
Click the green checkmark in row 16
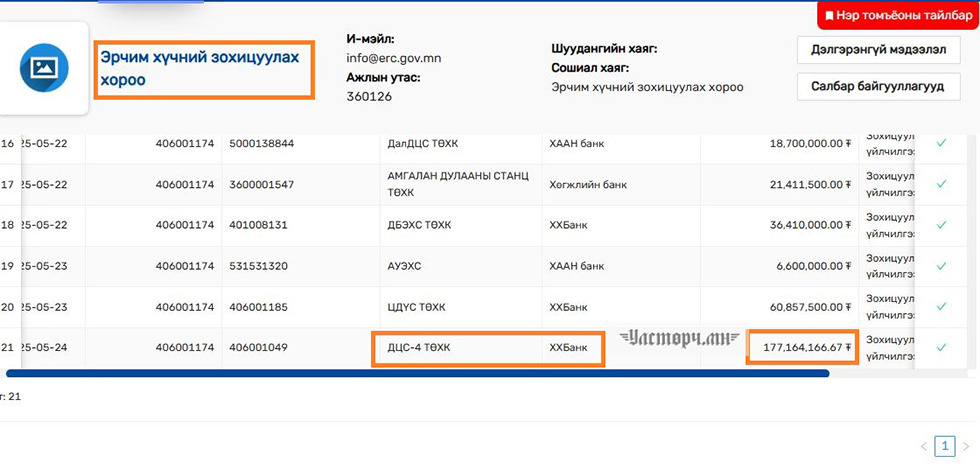(941, 143)
